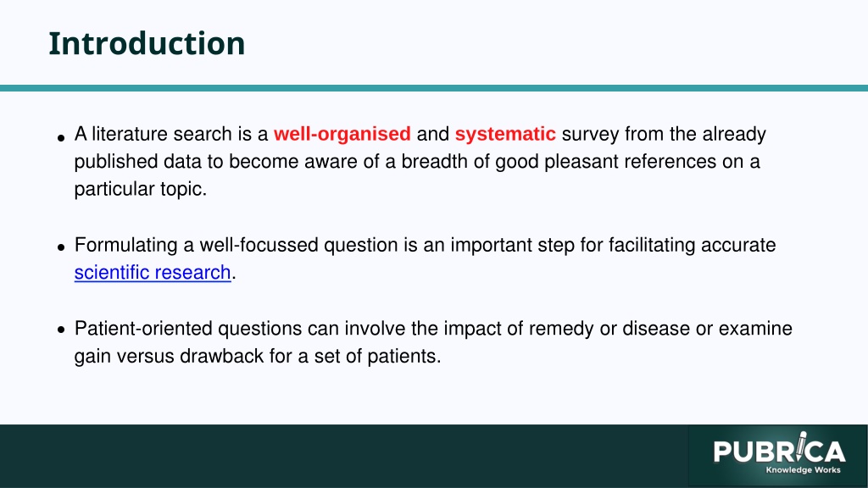This screenshot has height=488, width=868.
Task: Click the bullet before "Patient-oriented"
Action: click(x=61, y=330)
